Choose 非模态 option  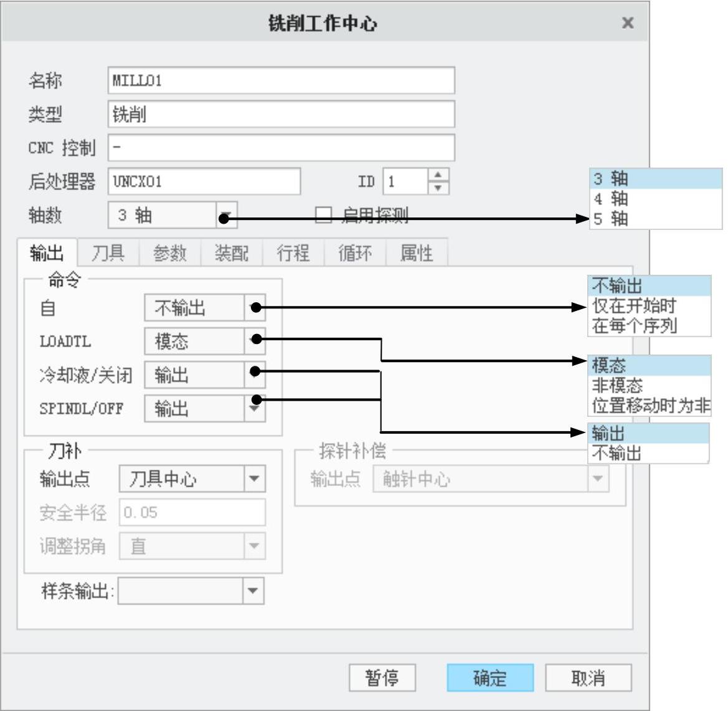coord(649,385)
